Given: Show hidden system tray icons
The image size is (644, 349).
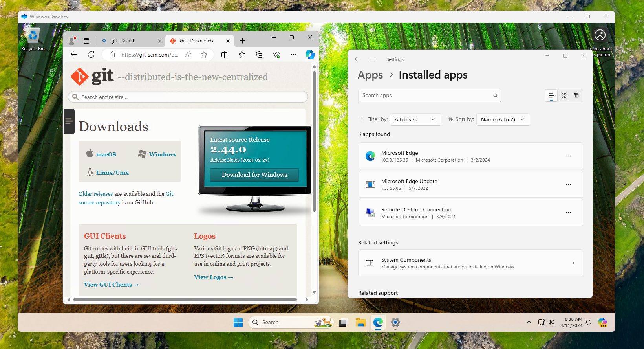Looking at the screenshot, I should pos(529,322).
